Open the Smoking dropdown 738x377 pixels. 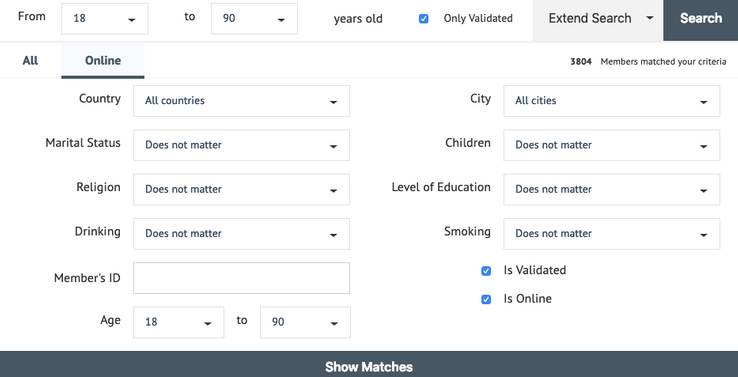click(x=611, y=233)
